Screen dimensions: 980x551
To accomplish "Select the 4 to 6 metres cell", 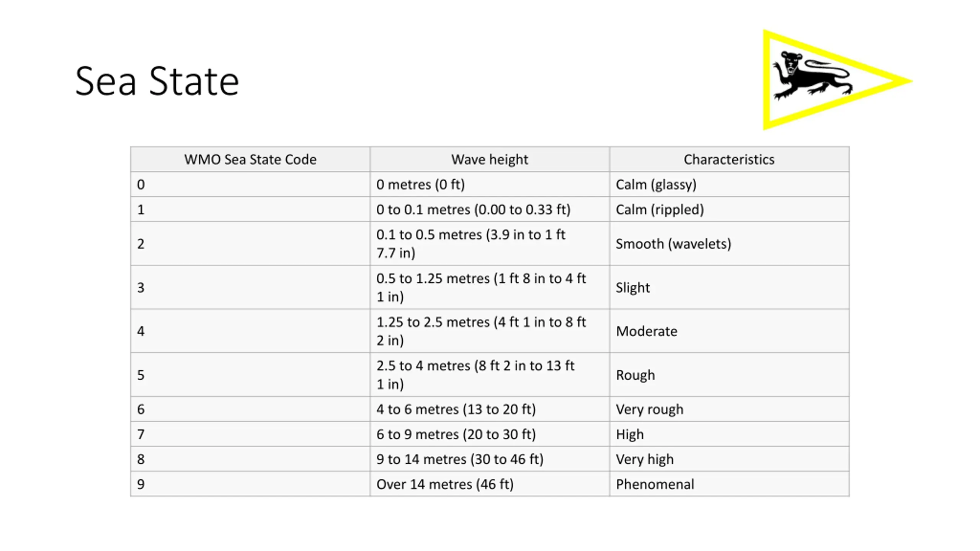I will [490, 409].
